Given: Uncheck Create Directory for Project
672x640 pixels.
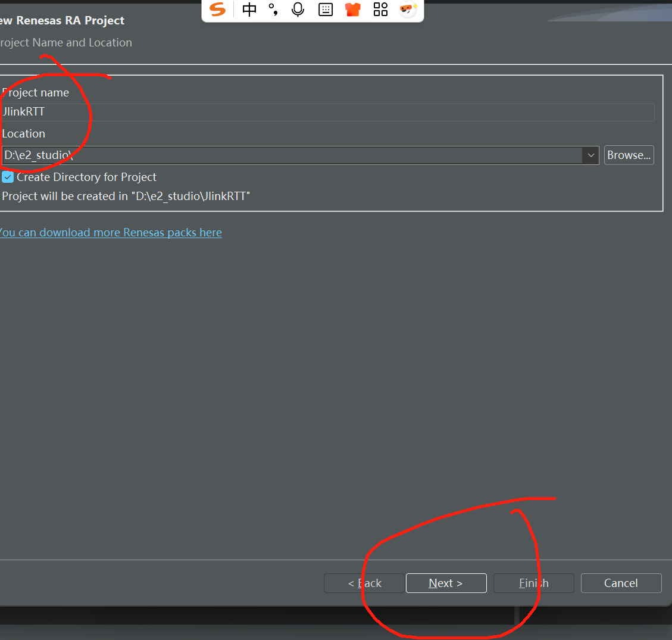Looking at the screenshot, I should 8,177.
